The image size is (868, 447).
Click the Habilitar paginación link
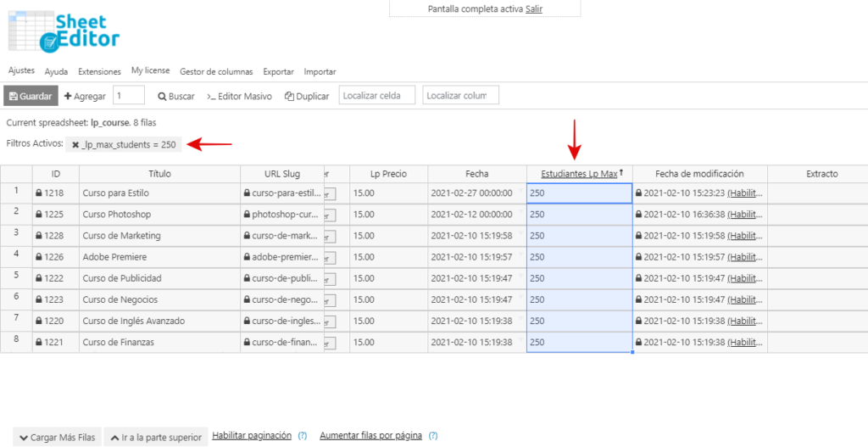(x=252, y=436)
